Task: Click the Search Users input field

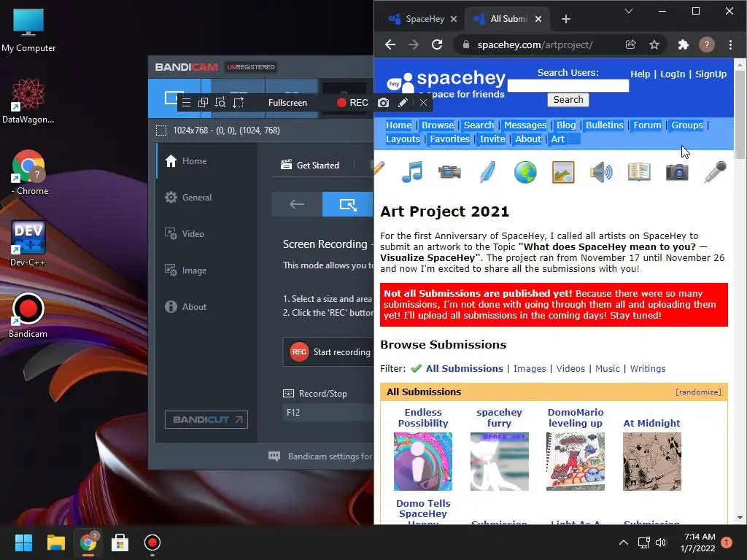Action: pos(568,86)
